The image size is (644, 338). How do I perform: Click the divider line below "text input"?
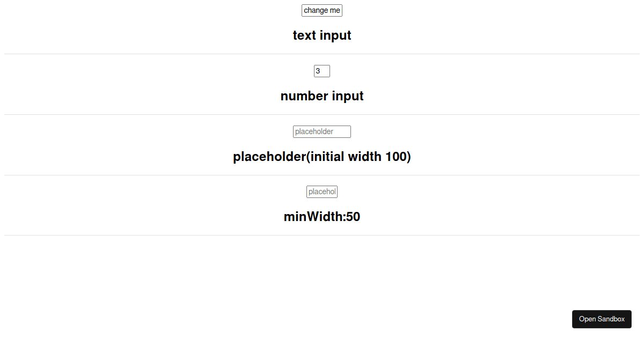point(322,54)
